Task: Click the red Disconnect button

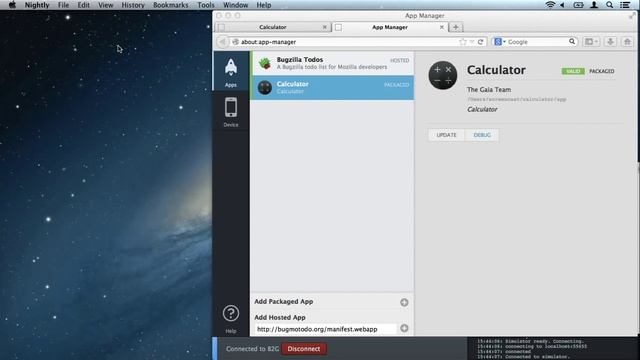Action: (304, 349)
